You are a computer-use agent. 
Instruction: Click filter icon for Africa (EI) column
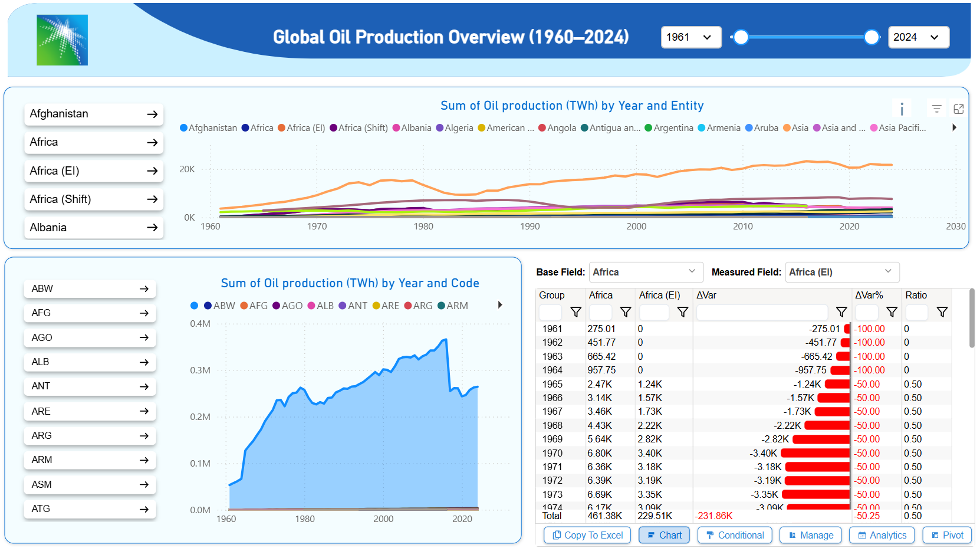coord(683,312)
